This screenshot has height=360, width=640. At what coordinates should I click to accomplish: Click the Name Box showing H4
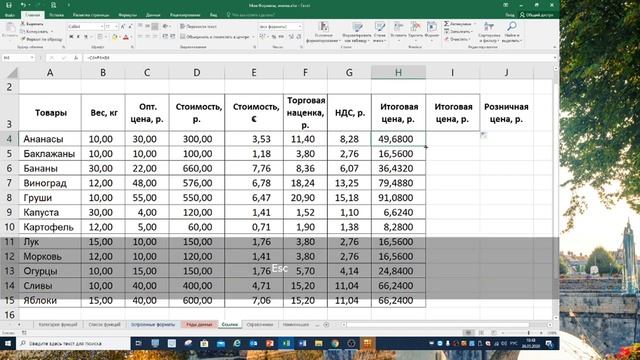click(18, 58)
